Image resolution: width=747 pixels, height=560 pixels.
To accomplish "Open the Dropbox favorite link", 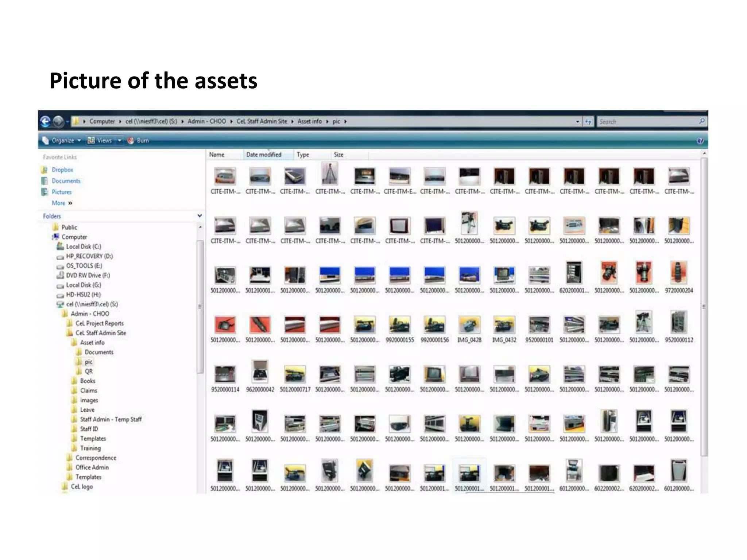I will click(x=62, y=170).
